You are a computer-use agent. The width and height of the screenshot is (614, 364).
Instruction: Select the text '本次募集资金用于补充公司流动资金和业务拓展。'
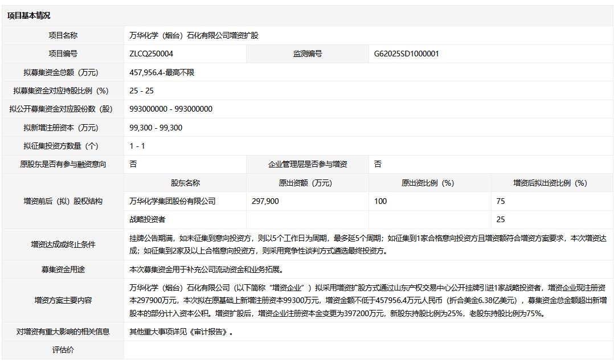[206, 269]
